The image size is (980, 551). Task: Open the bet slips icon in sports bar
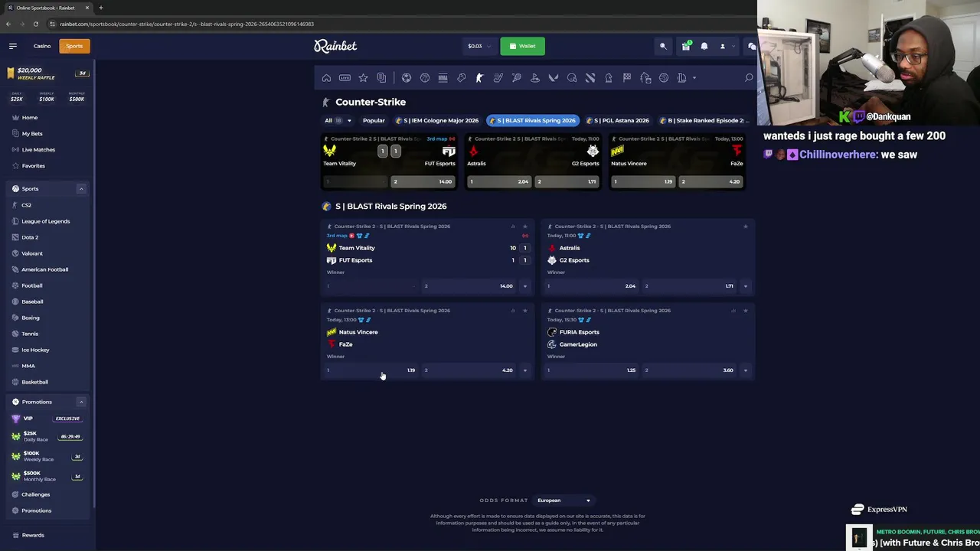(381, 77)
